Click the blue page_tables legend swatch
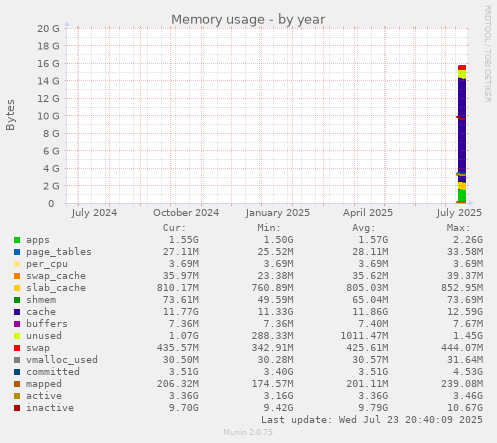This screenshot has width=497, height=443. click(x=17, y=252)
